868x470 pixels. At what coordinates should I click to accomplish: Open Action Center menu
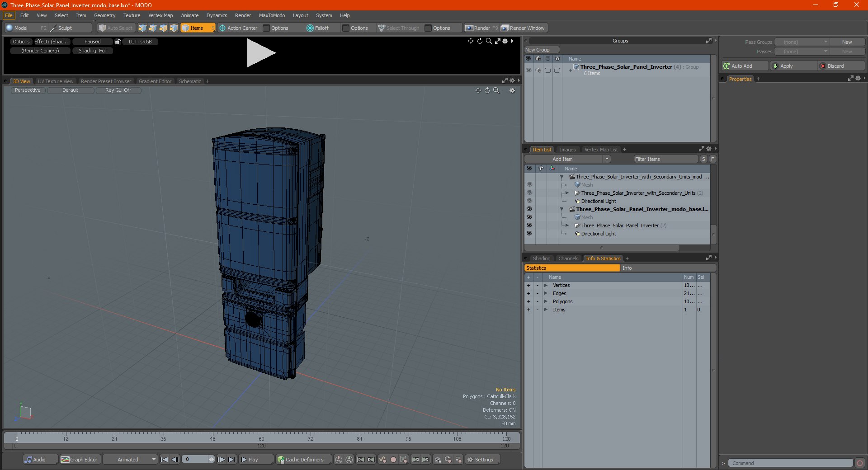[x=238, y=28]
